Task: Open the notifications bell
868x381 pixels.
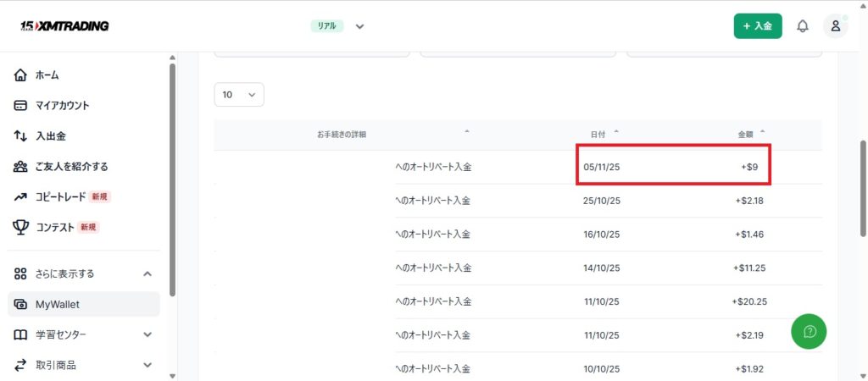Action: pyautogui.click(x=802, y=26)
